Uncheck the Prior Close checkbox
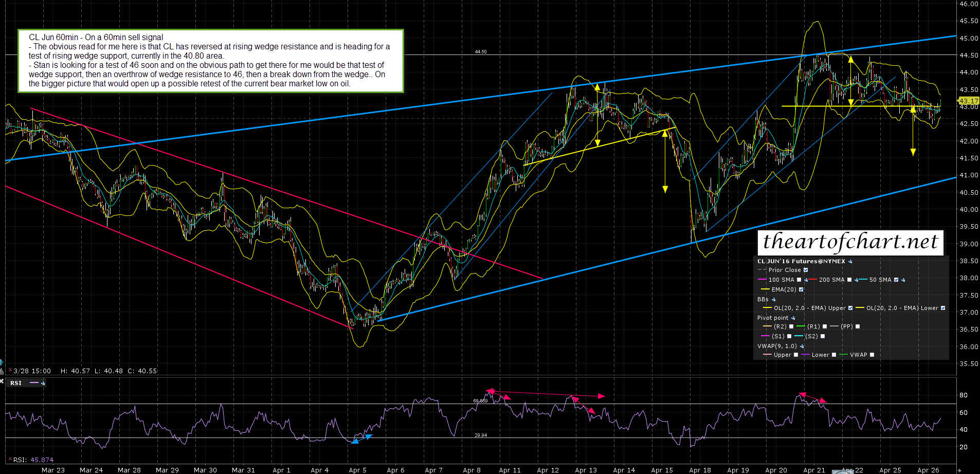The image size is (980, 474). 806,270
